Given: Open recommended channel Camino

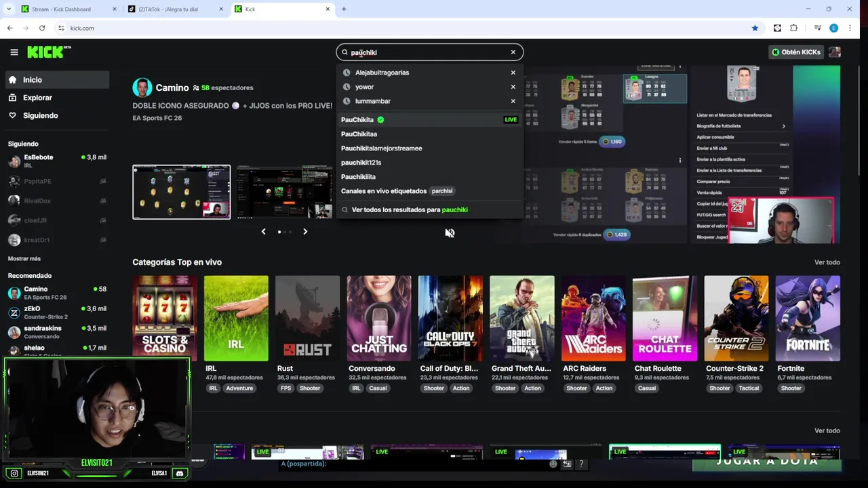Looking at the screenshot, I should (57, 293).
